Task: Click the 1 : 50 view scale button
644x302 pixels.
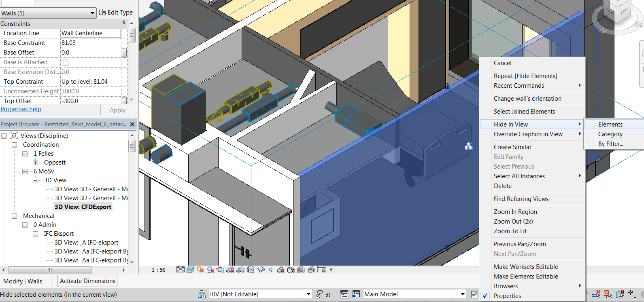Action: 159,270
